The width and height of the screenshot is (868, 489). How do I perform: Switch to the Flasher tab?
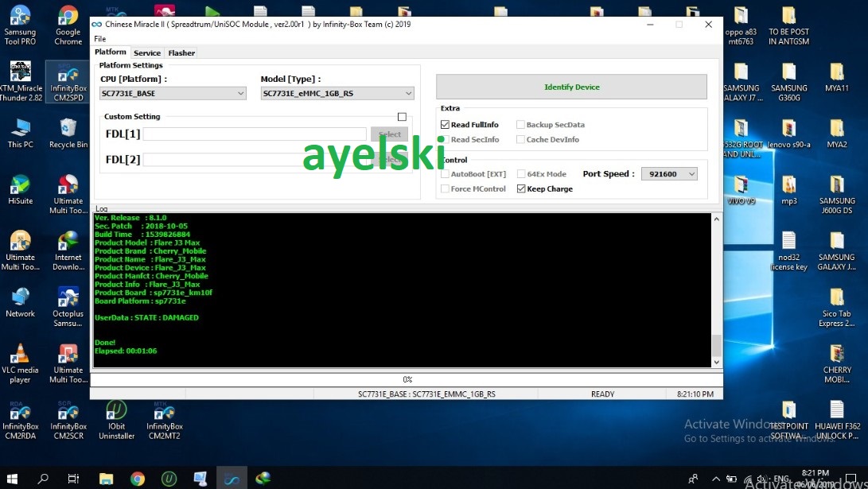coord(181,53)
